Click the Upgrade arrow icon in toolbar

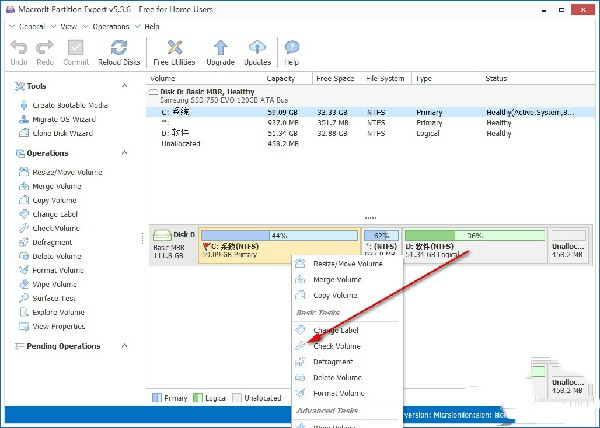point(221,51)
